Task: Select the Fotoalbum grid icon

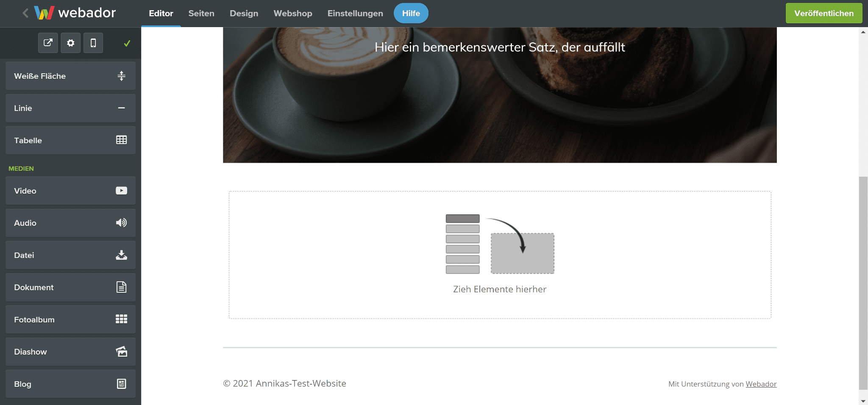Action: click(122, 319)
